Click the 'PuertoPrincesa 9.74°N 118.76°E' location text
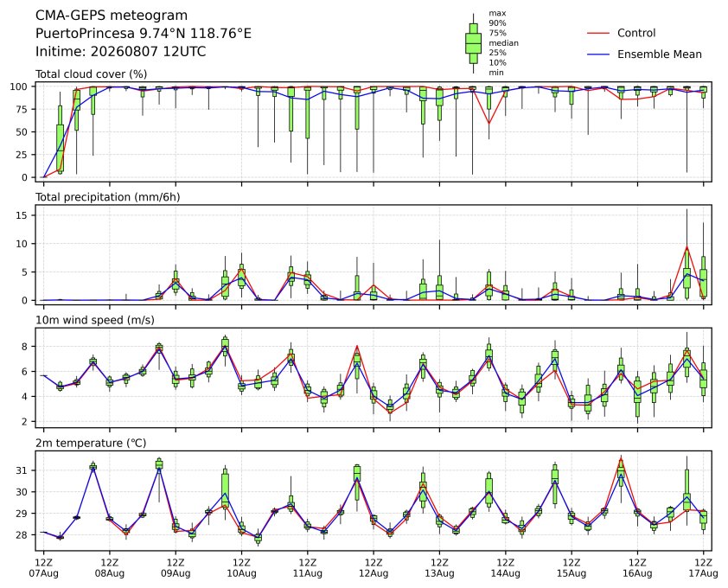 pos(144,34)
